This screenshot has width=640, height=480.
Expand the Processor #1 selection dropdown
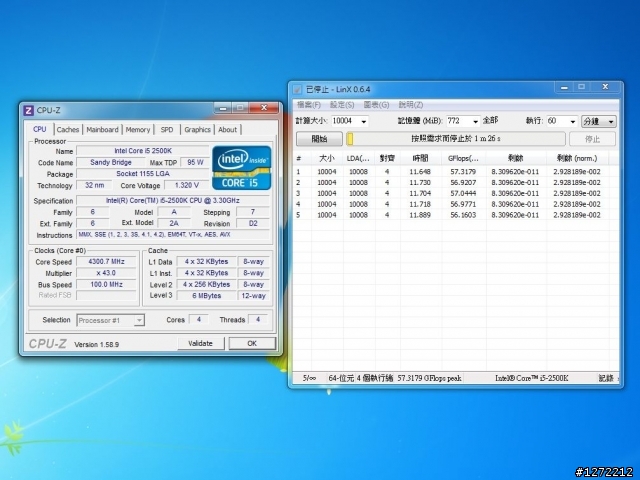[x=139, y=320]
